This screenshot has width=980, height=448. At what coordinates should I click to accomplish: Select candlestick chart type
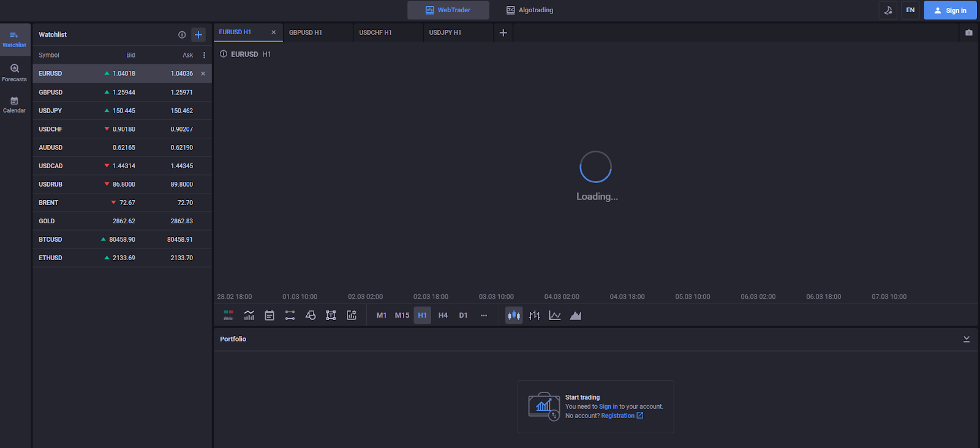point(514,315)
